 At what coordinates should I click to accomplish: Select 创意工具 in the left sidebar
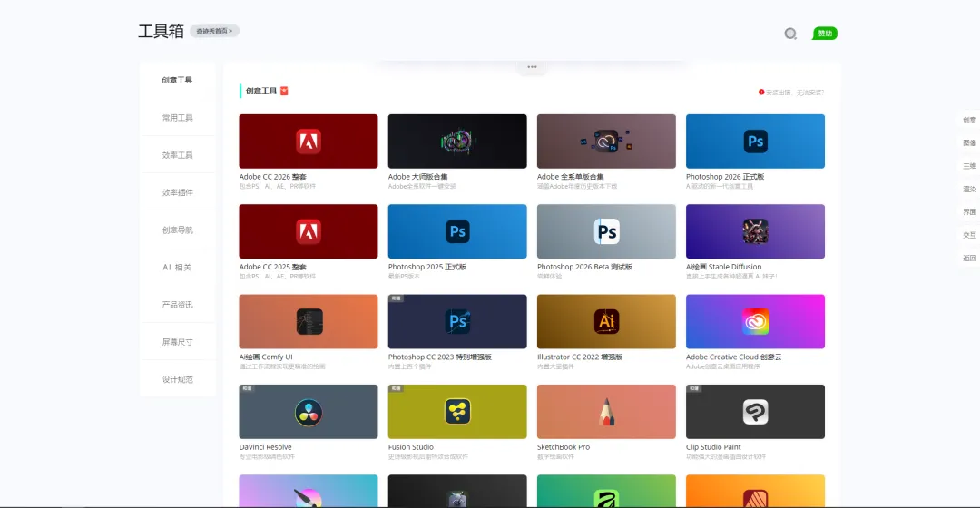(177, 80)
